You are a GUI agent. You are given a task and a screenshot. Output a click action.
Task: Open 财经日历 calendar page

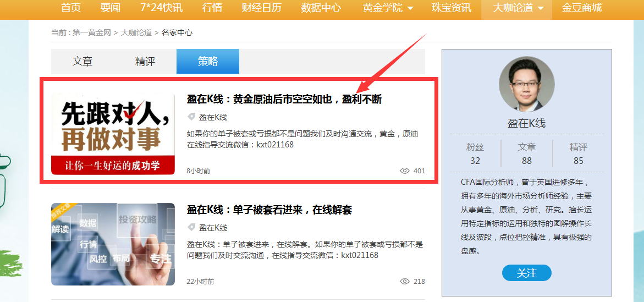click(x=262, y=7)
